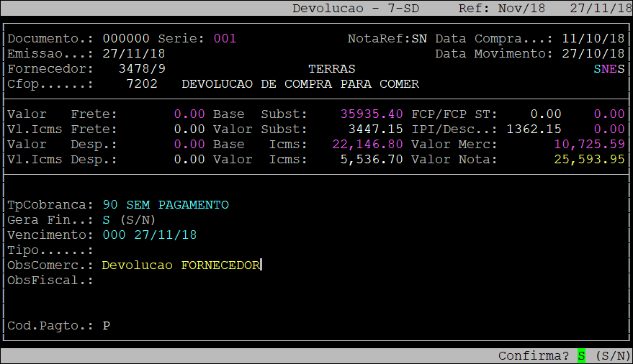Viewport: 633px width, 364px height.
Task: Click the ObsComerc 'Devolucao FORNECEDOR' field
Action: point(181,265)
